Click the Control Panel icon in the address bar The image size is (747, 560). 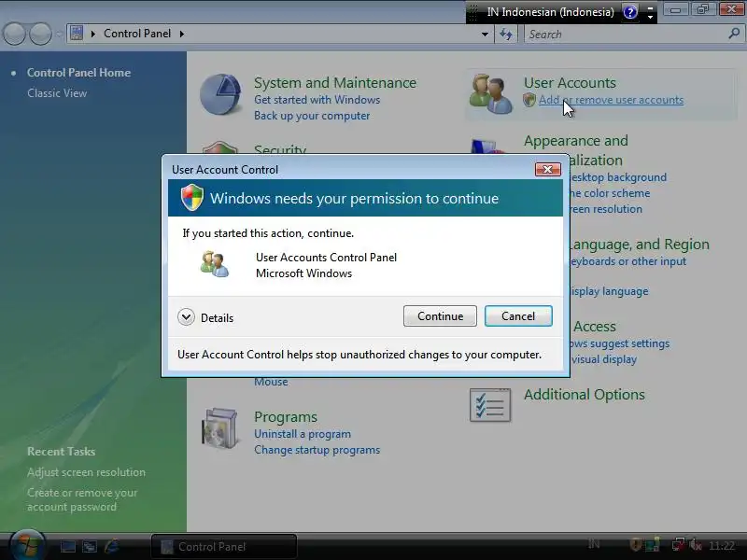point(77,34)
